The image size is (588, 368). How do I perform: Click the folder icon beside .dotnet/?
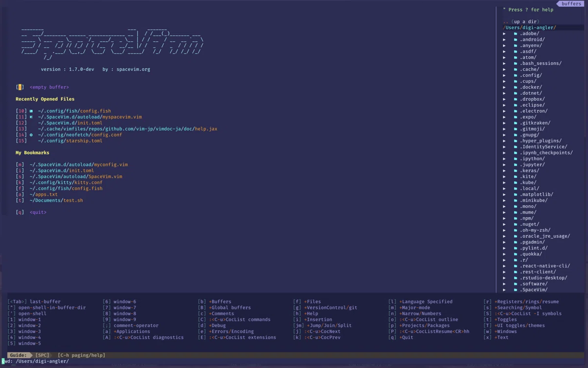pyautogui.click(x=515, y=93)
